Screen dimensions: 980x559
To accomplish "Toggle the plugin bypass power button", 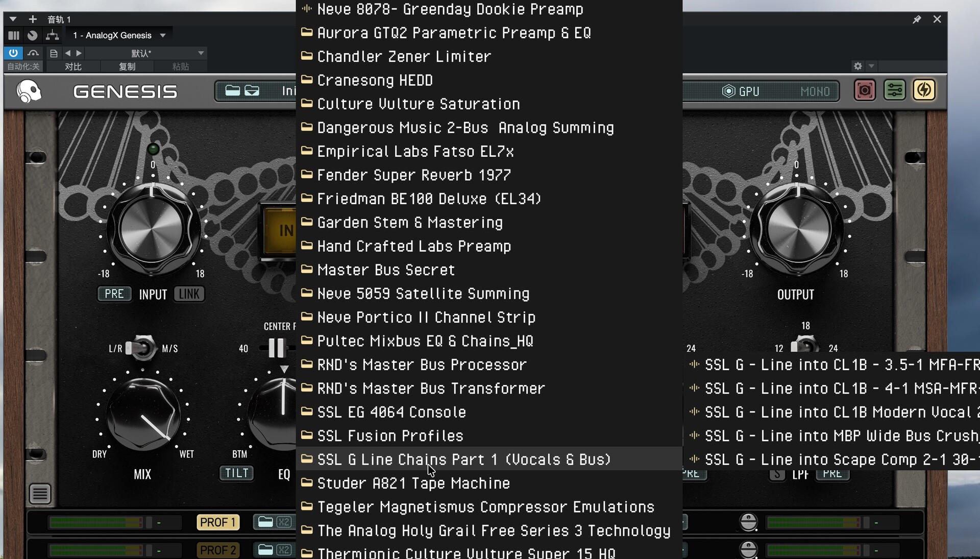I will pos(13,53).
